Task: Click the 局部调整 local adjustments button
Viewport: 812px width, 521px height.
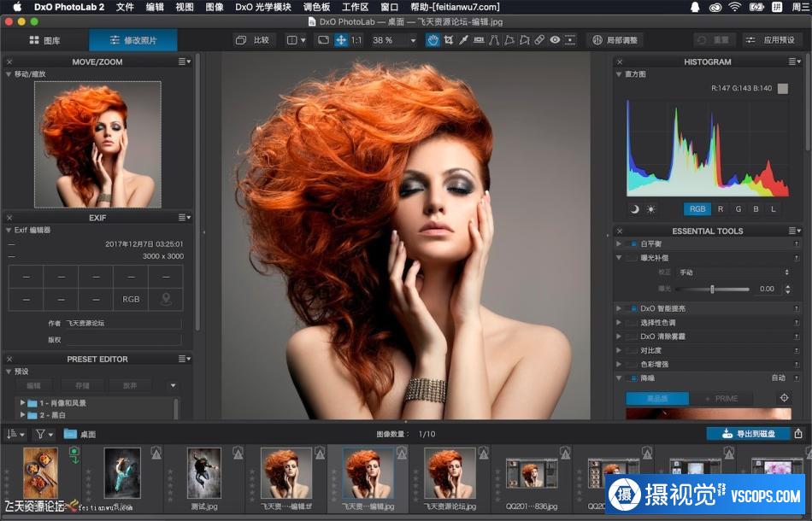Action: 614,40
